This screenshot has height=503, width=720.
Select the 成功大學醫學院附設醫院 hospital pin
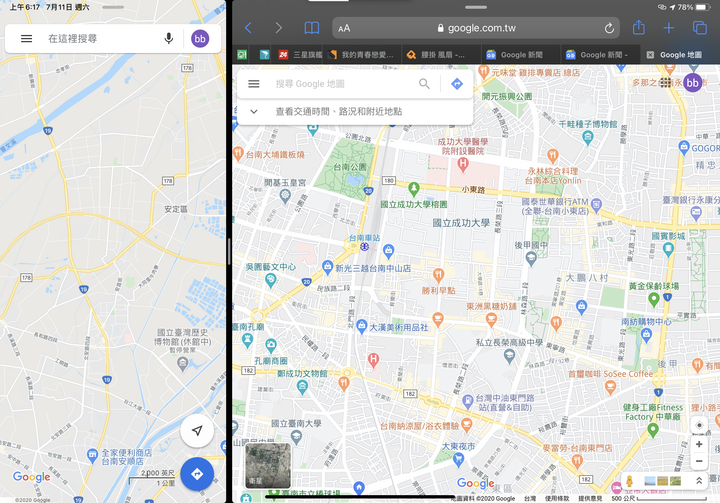pos(463,163)
